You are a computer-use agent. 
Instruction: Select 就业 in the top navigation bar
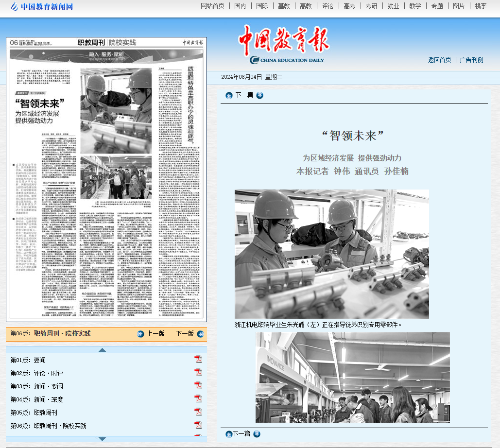(393, 6)
